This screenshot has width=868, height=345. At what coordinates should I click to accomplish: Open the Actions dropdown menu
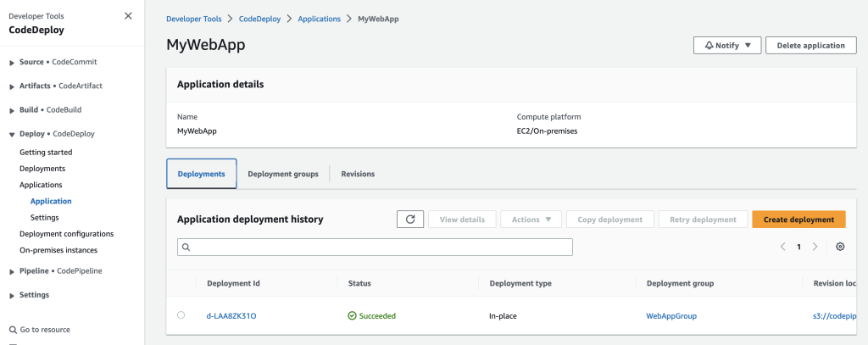(x=531, y=220)
